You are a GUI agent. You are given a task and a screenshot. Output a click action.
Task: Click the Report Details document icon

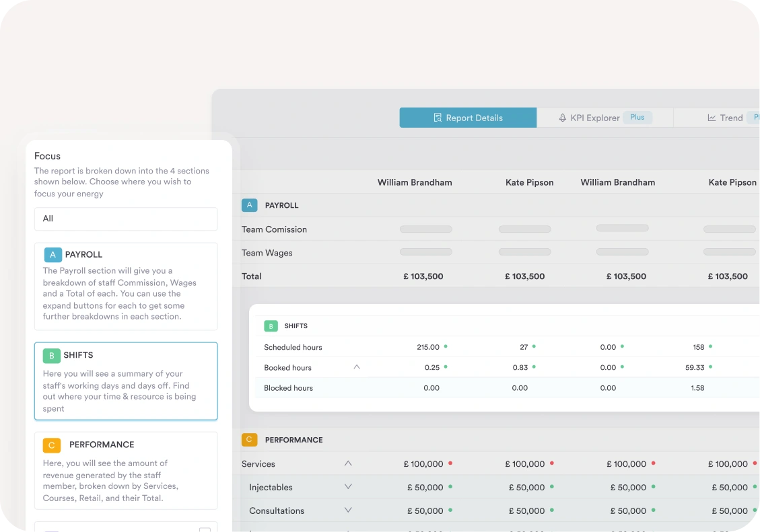pos(437,118)
